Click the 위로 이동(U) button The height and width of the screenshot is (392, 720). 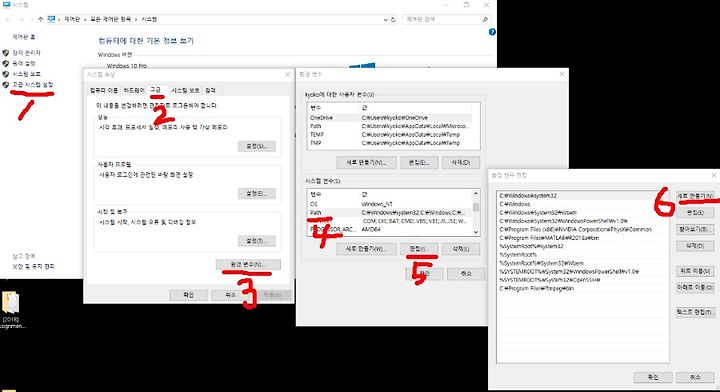[695, 271]
